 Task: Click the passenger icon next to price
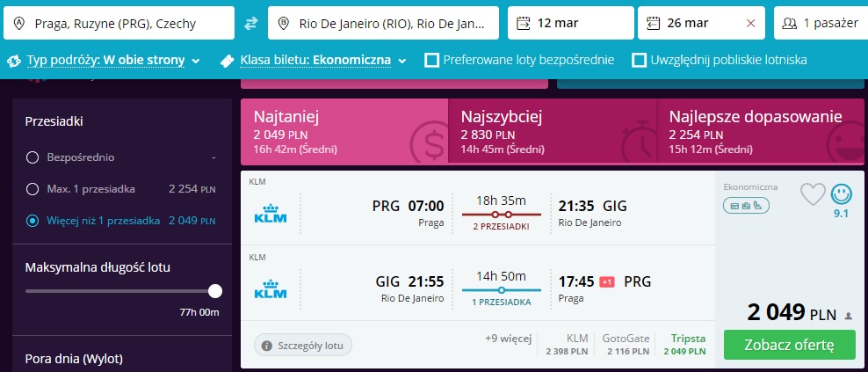[848, 316]
